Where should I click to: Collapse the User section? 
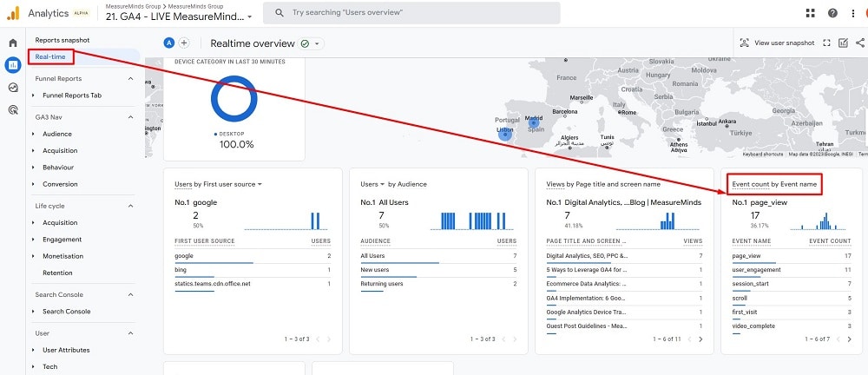click(x=131, y=333)
